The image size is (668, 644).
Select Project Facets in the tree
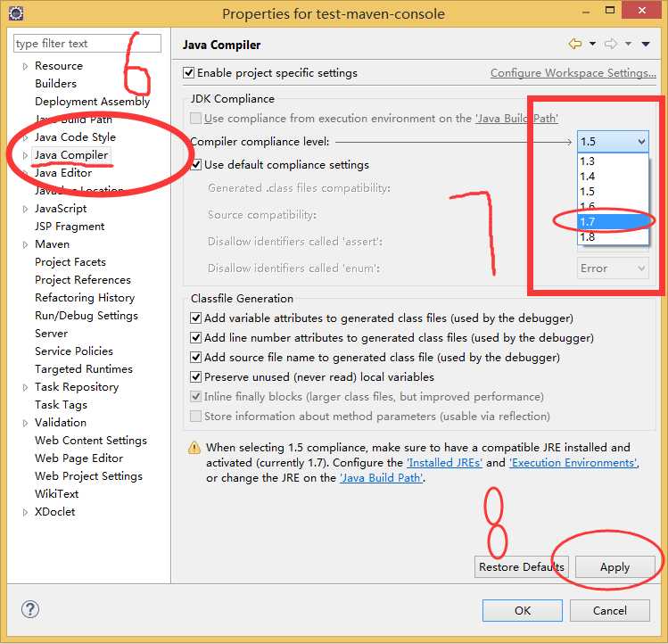tap(70, 261)
